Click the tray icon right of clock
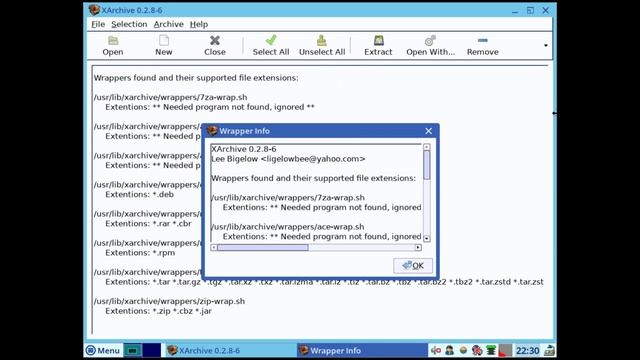This screenshot has height=360, width=640. (549, 350)
